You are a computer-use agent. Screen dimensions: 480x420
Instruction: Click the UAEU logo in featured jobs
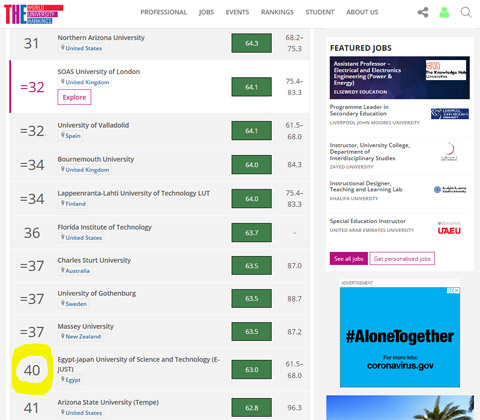449,228
